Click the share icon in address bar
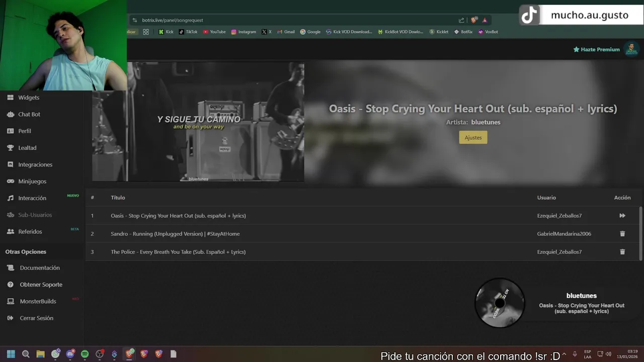The image size is (644, 362). [461, 20]
